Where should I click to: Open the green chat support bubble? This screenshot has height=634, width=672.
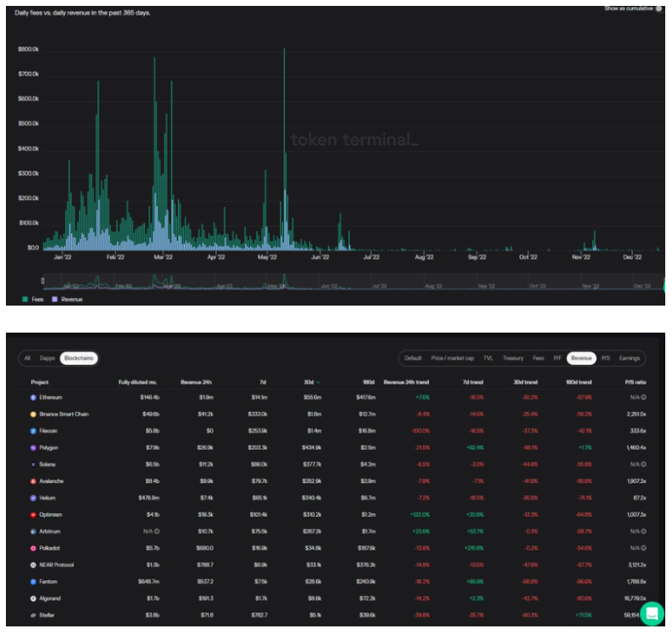pos(652,613)
